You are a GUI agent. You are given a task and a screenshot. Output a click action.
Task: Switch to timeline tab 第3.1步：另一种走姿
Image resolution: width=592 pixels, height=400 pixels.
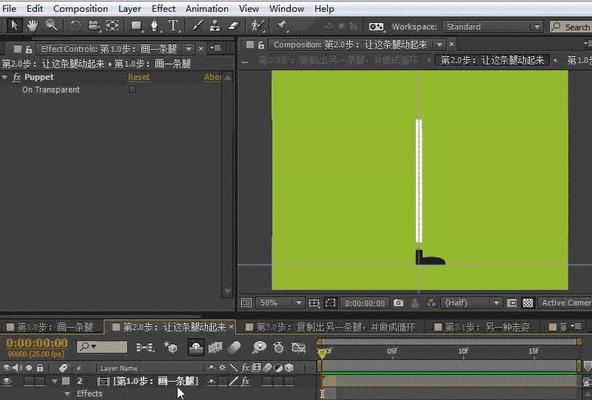[x=486, y=327]
